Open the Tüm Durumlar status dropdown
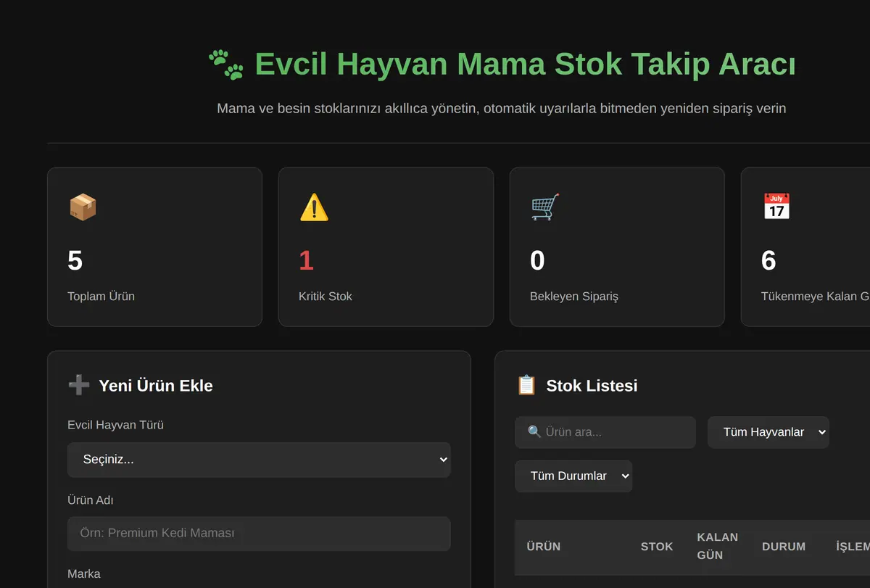 click(573, 476)
